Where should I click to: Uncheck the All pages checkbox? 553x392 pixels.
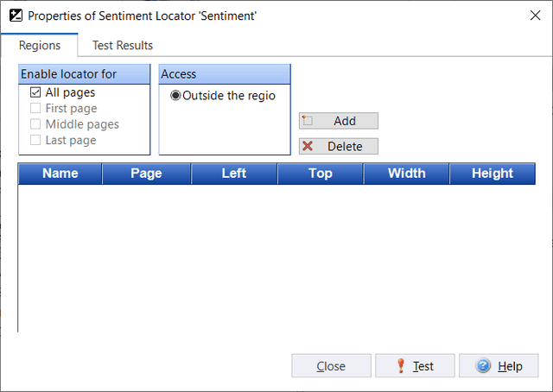pyautogui.click(x=35, y=92)
